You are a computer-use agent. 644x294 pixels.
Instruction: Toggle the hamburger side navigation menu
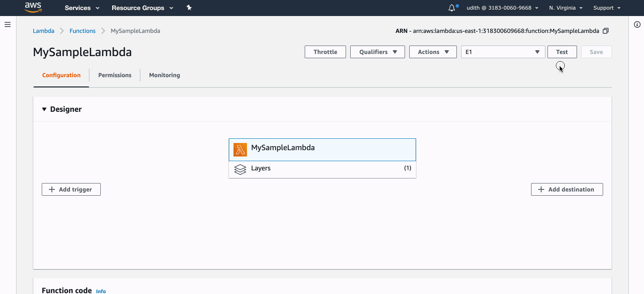[7, 24]
